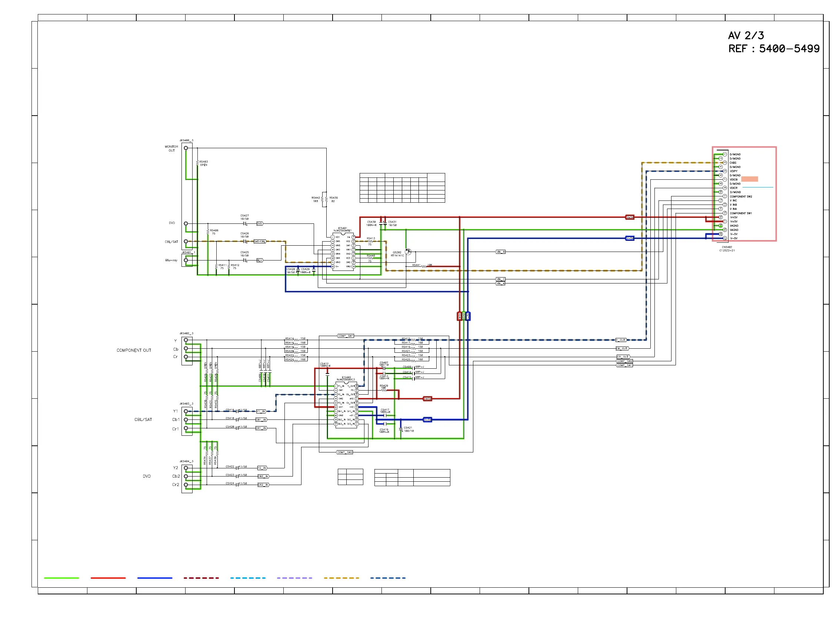Click the VIN_B signal tag

click(500, 252)
